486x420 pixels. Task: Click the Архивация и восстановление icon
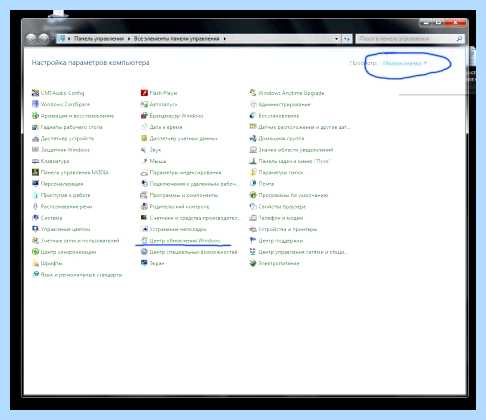[x=35, y=116]
